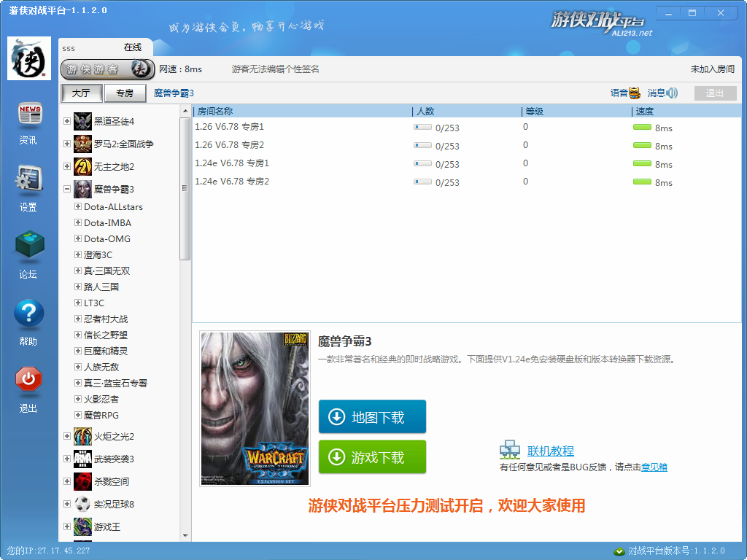The image size is (747, 560).
Task: Select the 巨魔和精灵 tree item
Action: [x=106, y=351]
